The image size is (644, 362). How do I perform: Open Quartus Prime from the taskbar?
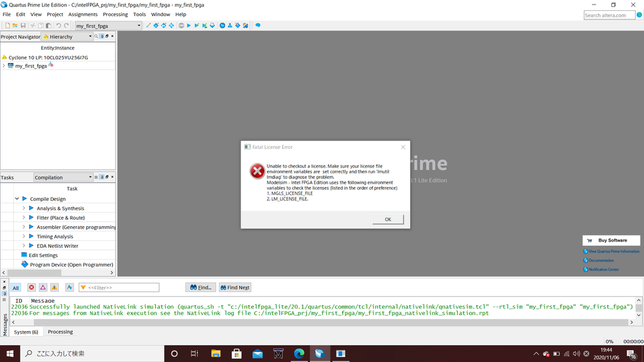tap(320, 354)
